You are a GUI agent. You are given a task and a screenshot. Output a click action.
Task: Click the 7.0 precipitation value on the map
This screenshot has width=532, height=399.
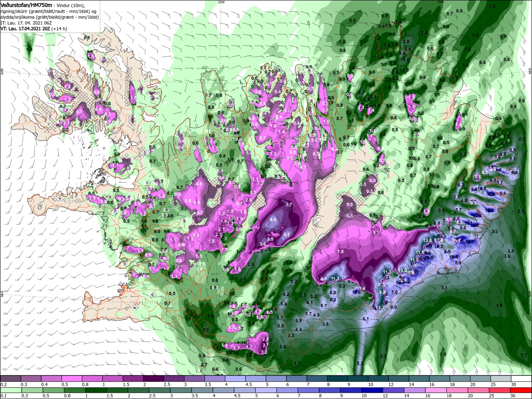tap(394, 292)
